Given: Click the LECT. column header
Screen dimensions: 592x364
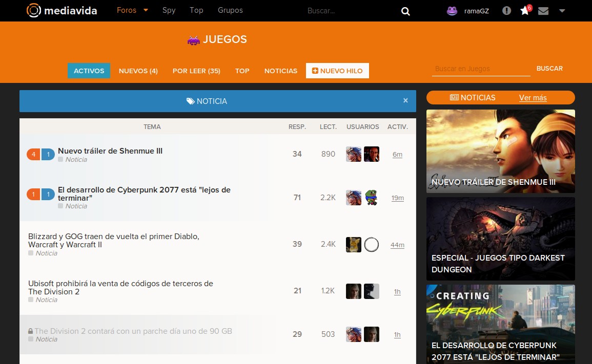Looking at the screenshot, I should coord(328,127).
